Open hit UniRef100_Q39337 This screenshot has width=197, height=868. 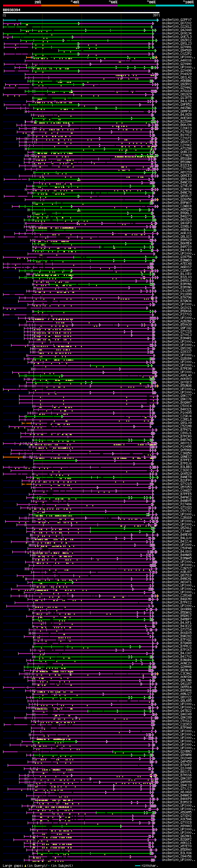point(177,352)
